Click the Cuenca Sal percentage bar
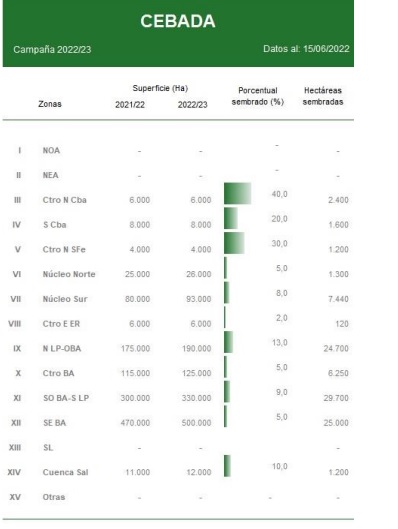 click(227, 466)
